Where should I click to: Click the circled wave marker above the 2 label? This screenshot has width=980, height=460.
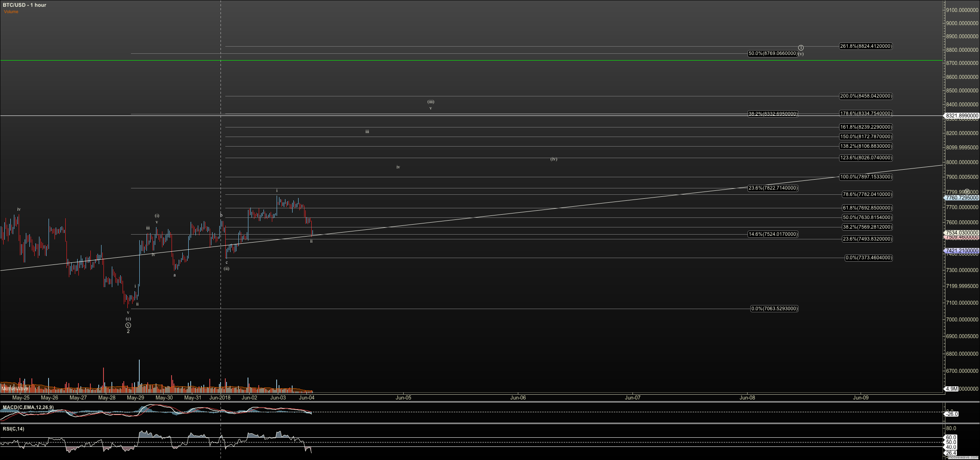(128, 325)
